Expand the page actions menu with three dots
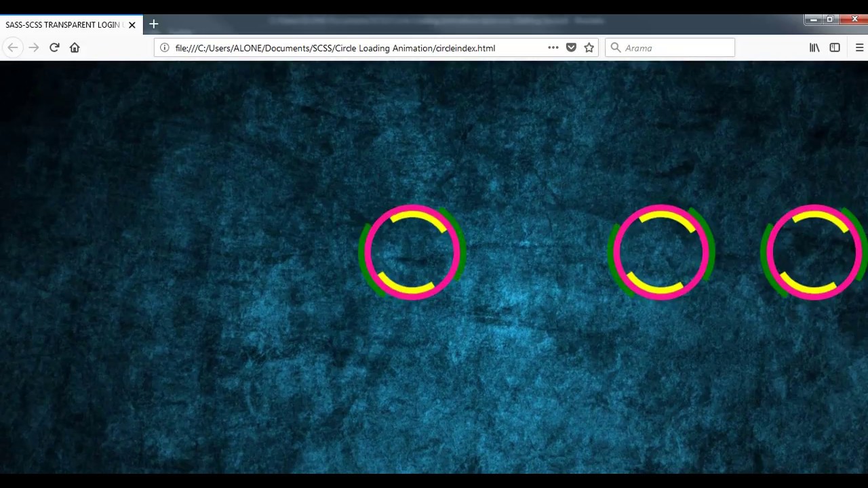 click(553, 47)
